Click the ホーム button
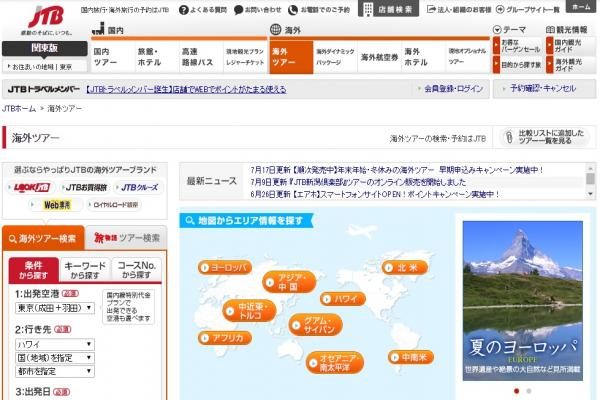The height and width of the screenshot is (400, 600). 581,7
